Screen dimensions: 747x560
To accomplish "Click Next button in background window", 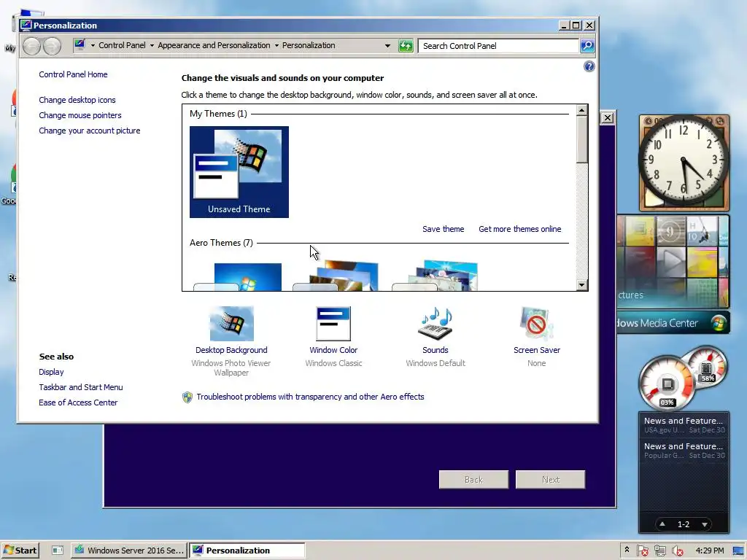I will (550, 480).
